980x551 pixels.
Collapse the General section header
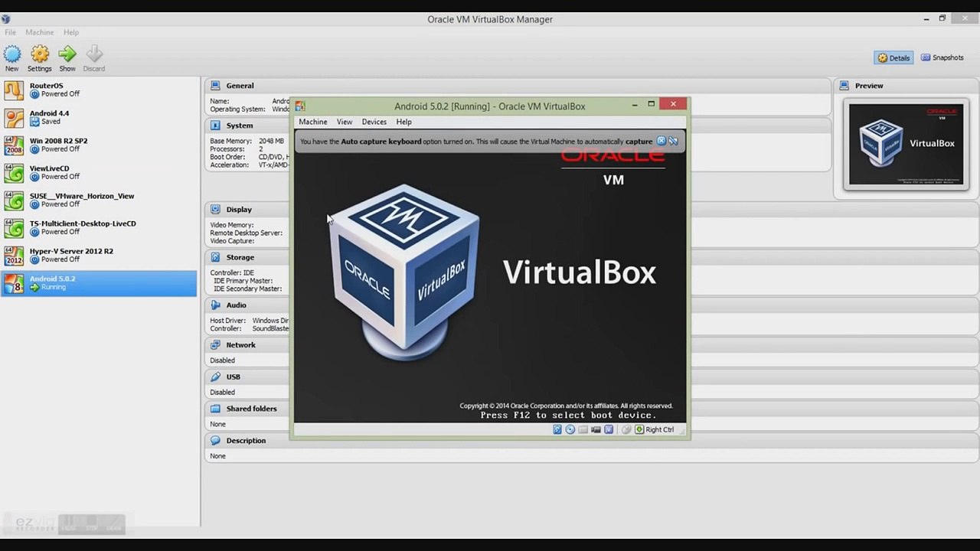point(518,86)
